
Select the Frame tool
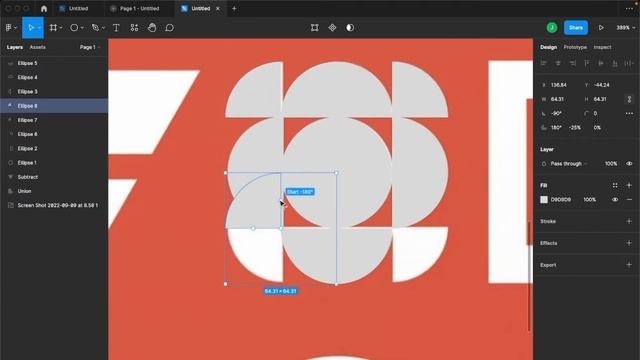[x=53, y=28]
